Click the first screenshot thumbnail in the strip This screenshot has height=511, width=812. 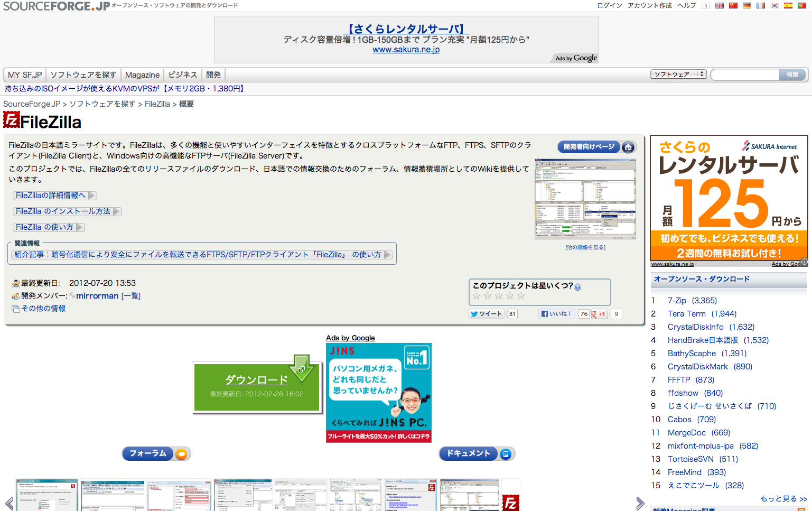tap(47, 495)
